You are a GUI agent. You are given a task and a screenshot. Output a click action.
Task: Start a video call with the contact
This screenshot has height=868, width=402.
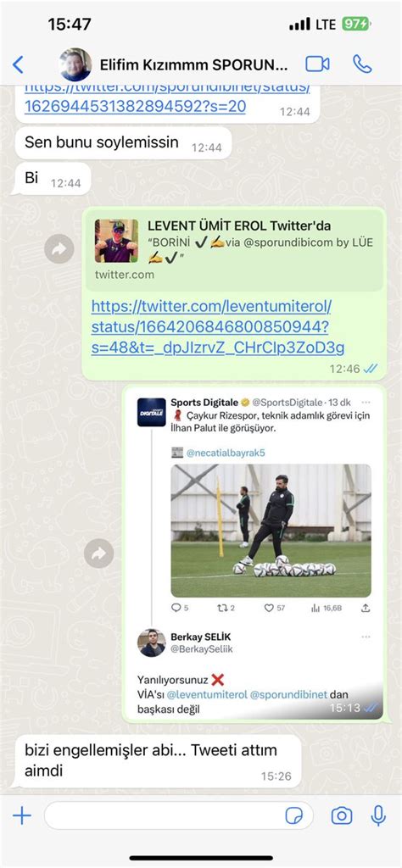[317, 64]
